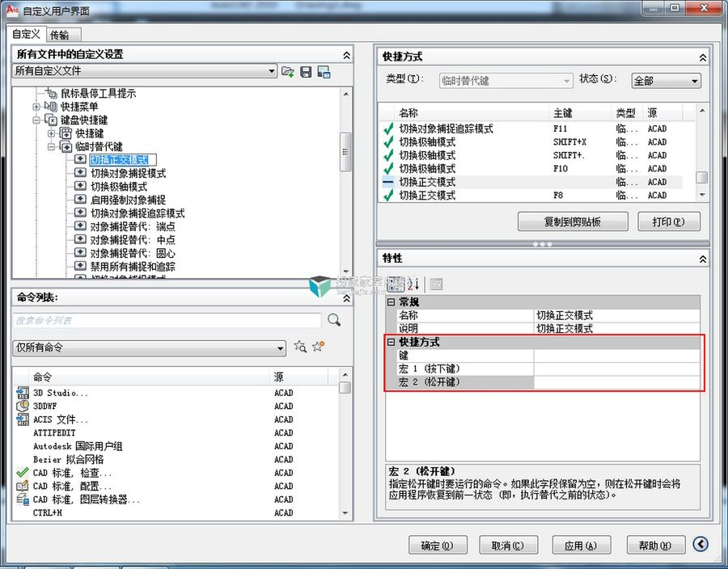Click the save-as customization icon beside floppy
Viewport: 728px width, 569px height.
tap(323, 72)
